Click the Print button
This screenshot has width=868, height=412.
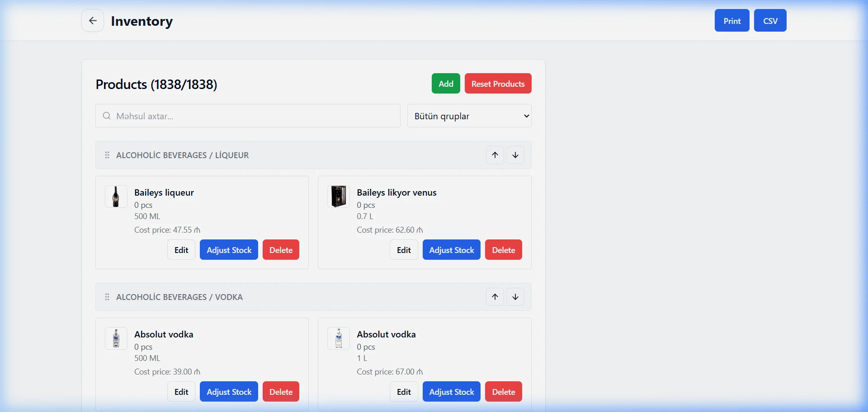click(x=732, y=20)
